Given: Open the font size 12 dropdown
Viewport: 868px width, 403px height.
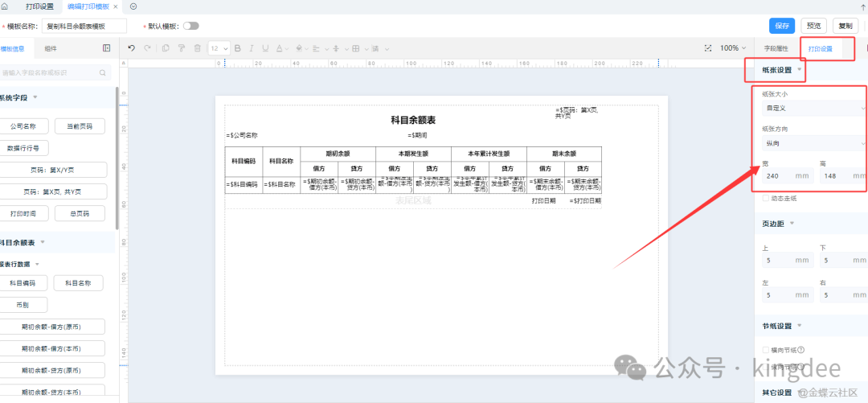Looking at the screenshot, I should [x=219, y=48].
